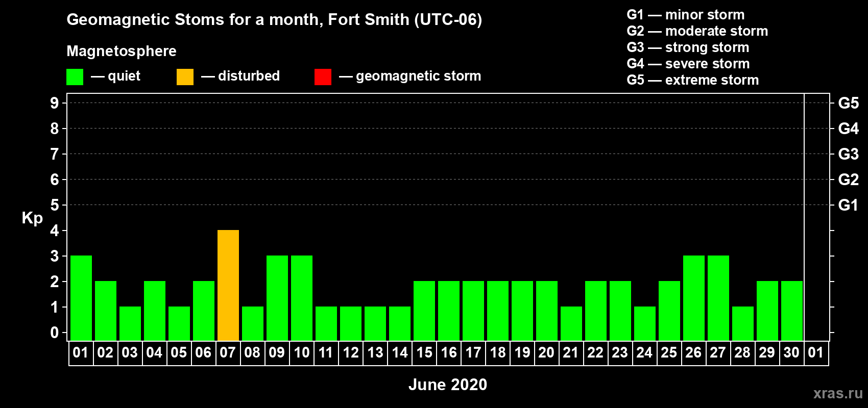Click the green quiet legend swatch
This screenshot has width=868, height=408.
click(75, 77)
